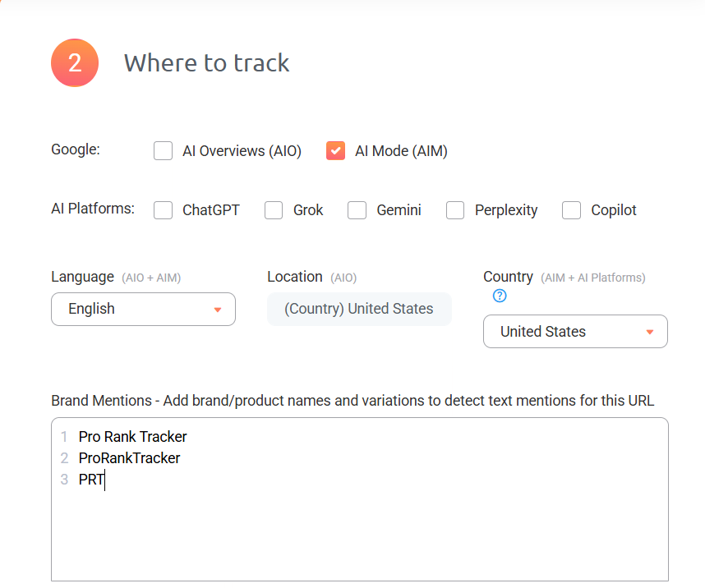
Task: Click the (Country) United States location field
Action: click(359, 310)
